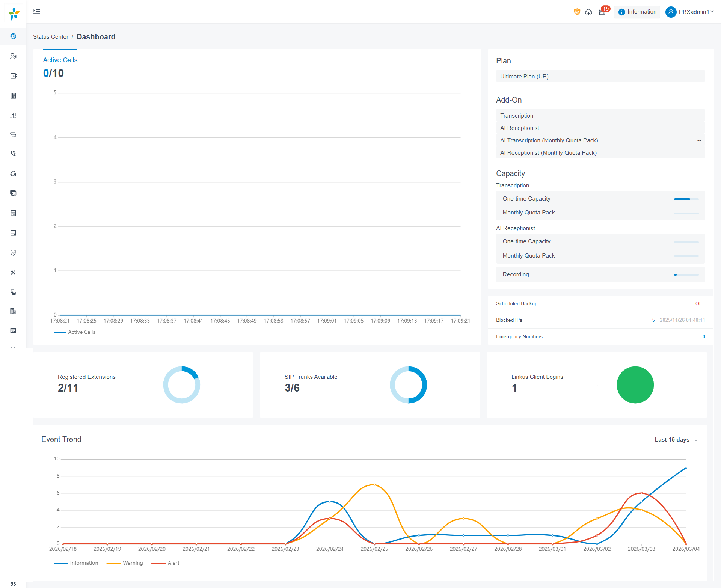Click the SIP Trunks Available donut chart

409,385
